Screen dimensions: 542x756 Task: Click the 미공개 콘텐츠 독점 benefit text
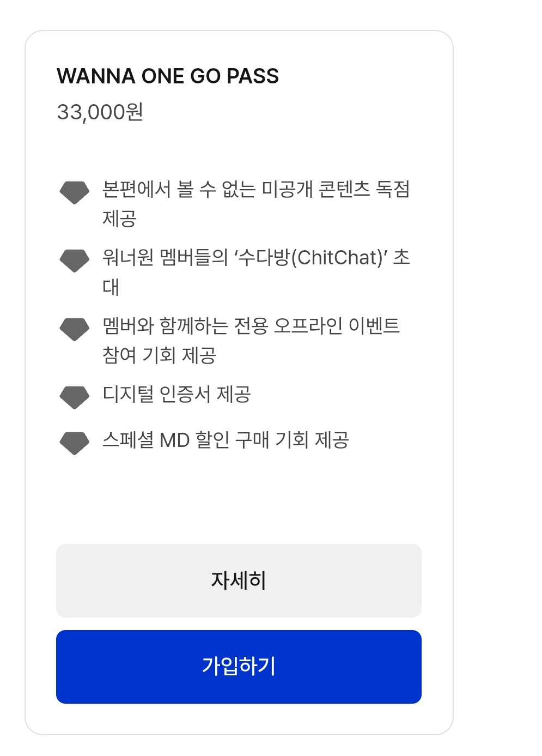click(x=255, y=190)
